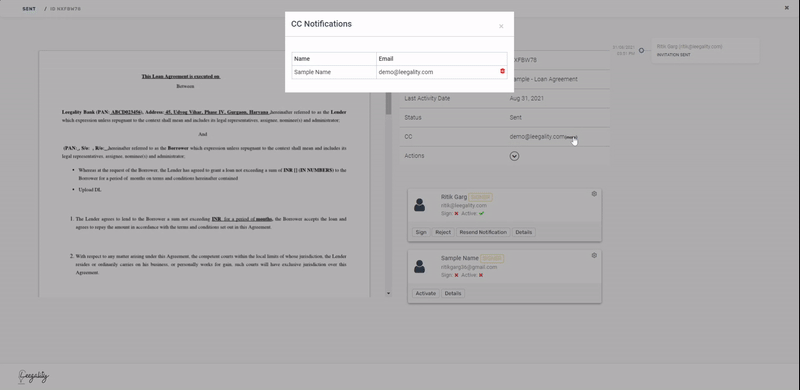800x390 pixels.
Task: Close the document view with top-right X
Action: click(786, 8)
